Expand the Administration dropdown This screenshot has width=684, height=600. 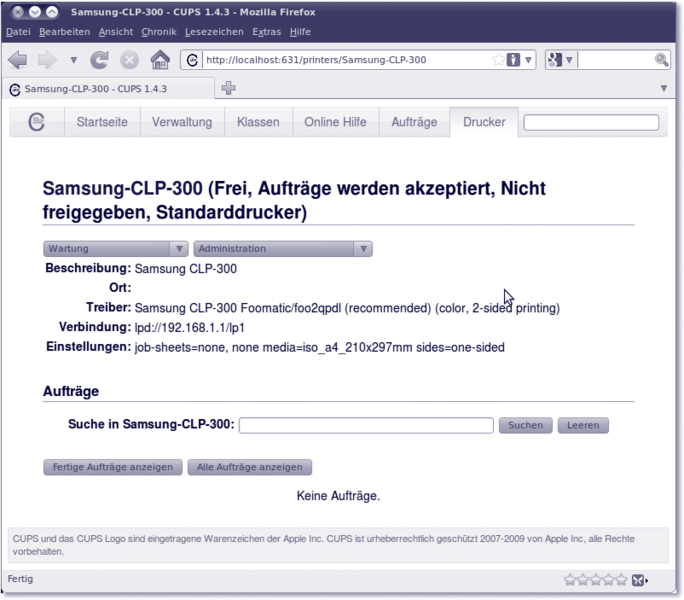click(282, 249)
